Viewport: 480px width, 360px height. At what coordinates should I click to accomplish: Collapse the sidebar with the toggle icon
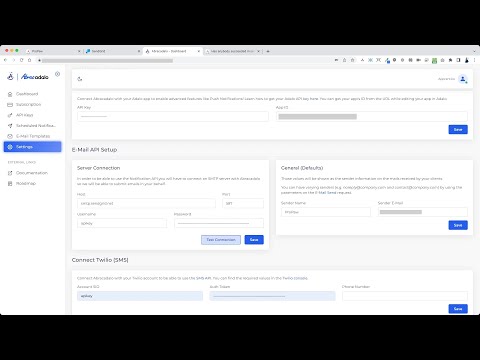(x=57, y=74)
